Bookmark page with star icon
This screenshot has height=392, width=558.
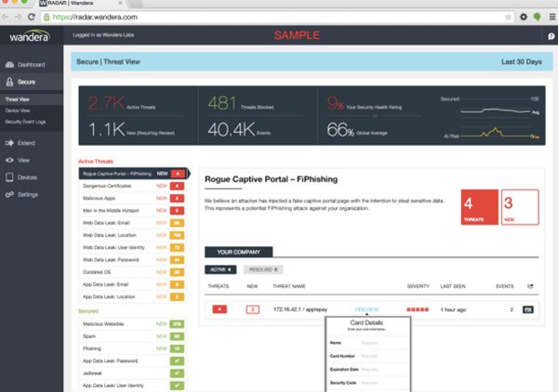[508, 17]
